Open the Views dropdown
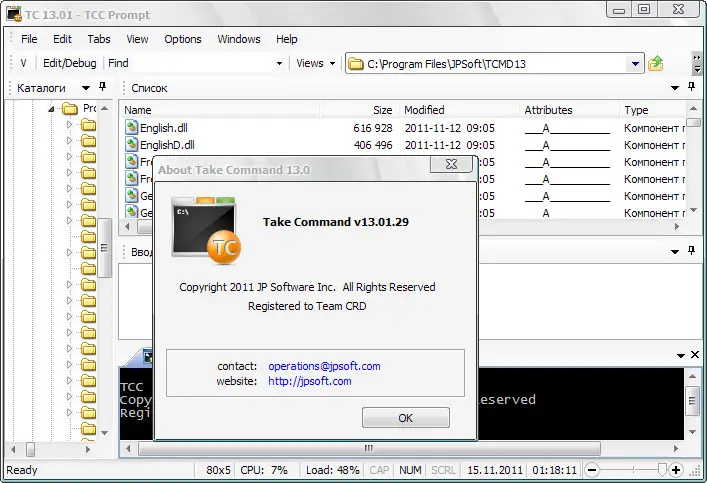Image resolution: width=707 pixels, height=483 pixels. click(316, 63)
